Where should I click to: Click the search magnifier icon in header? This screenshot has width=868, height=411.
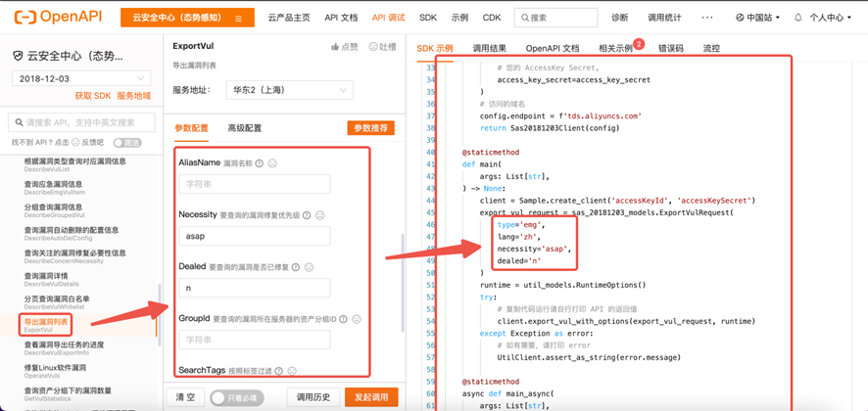(x=524, y=18)
